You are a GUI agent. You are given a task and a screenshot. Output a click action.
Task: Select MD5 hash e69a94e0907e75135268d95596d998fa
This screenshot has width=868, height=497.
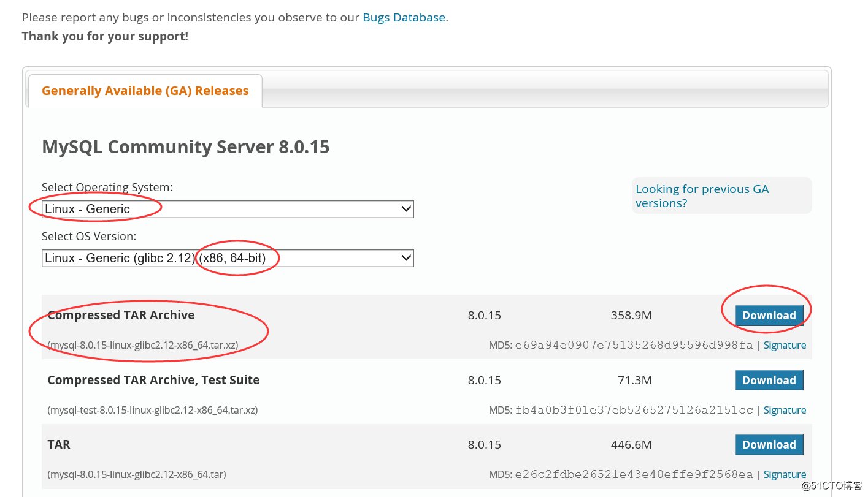point(634,345)
